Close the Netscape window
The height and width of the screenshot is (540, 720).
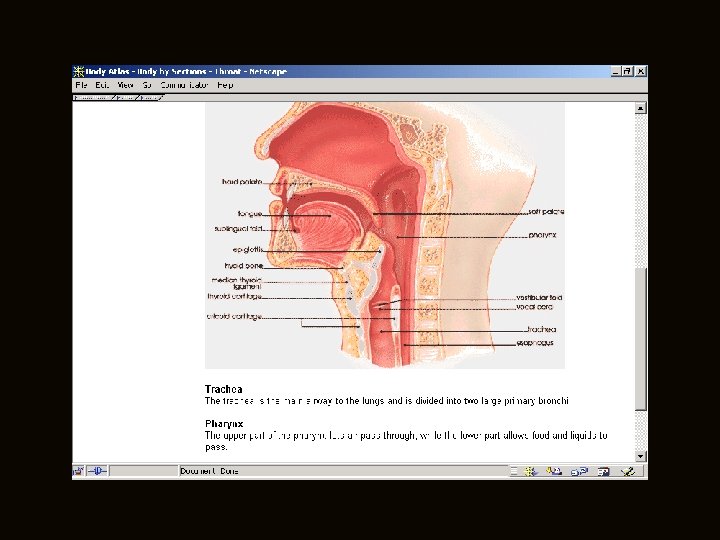pyautogui.click(x=641, y=71)
